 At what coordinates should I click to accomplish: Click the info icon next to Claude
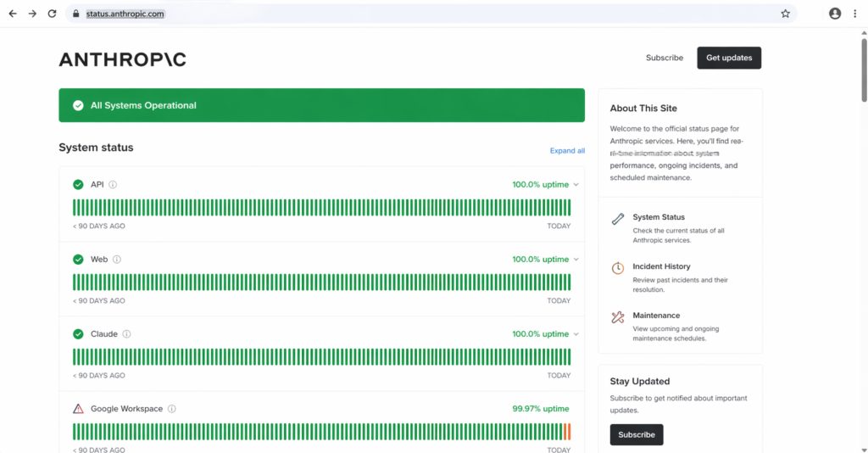point(127,334)
